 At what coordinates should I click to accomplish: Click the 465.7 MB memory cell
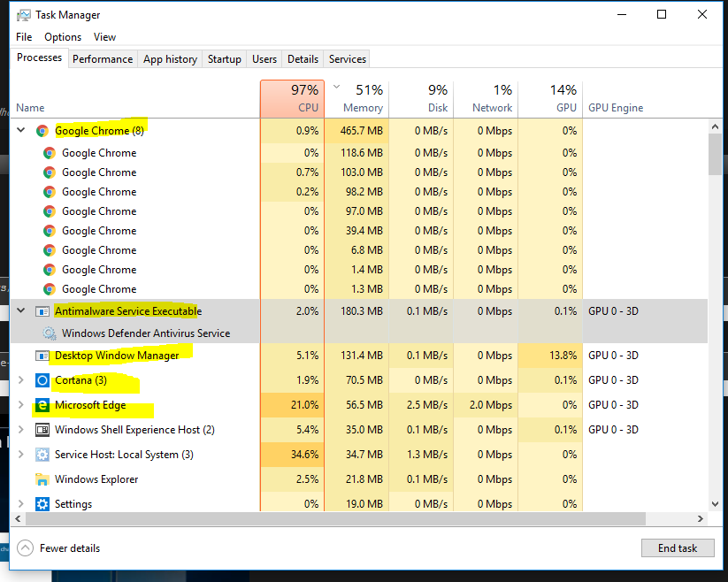[x=356, y=131]
